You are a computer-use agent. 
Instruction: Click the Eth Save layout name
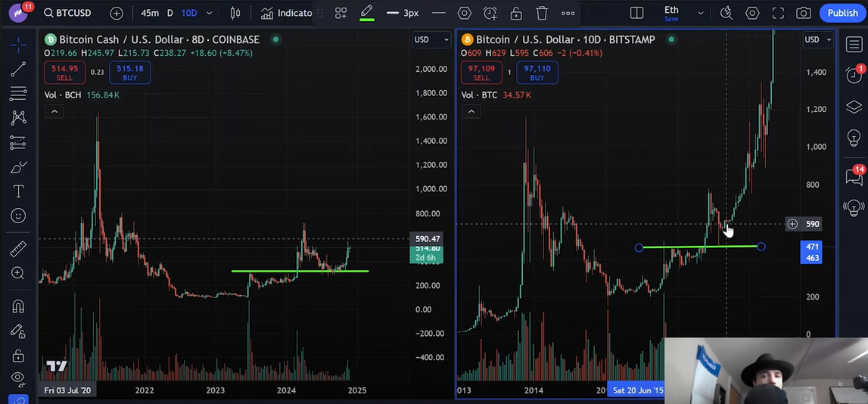[671, 14]
